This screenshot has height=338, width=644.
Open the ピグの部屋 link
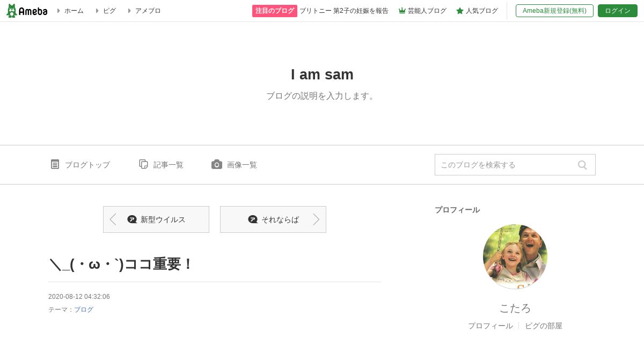tap(544, 326)
